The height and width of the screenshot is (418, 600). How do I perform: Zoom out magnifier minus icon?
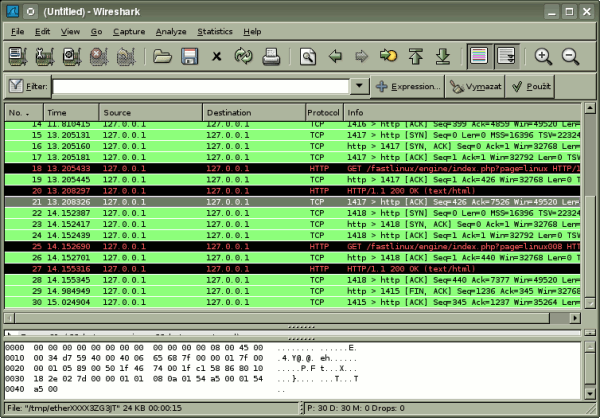click(570, 57)
